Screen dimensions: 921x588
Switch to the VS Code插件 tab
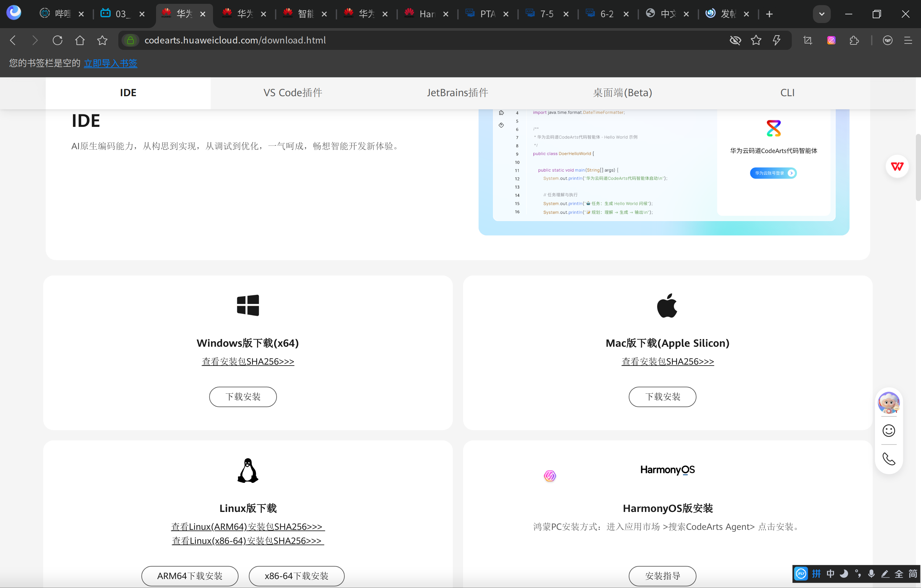point(293,93)
